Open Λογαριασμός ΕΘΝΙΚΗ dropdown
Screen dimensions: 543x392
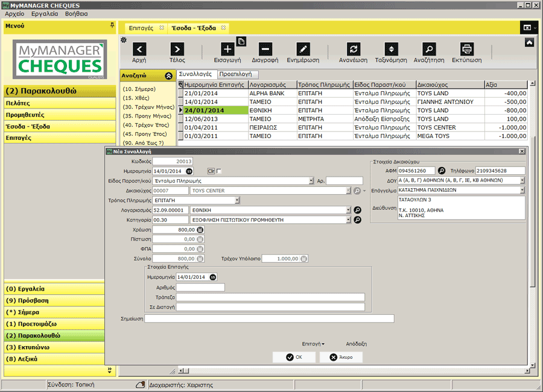pos(348,210)
